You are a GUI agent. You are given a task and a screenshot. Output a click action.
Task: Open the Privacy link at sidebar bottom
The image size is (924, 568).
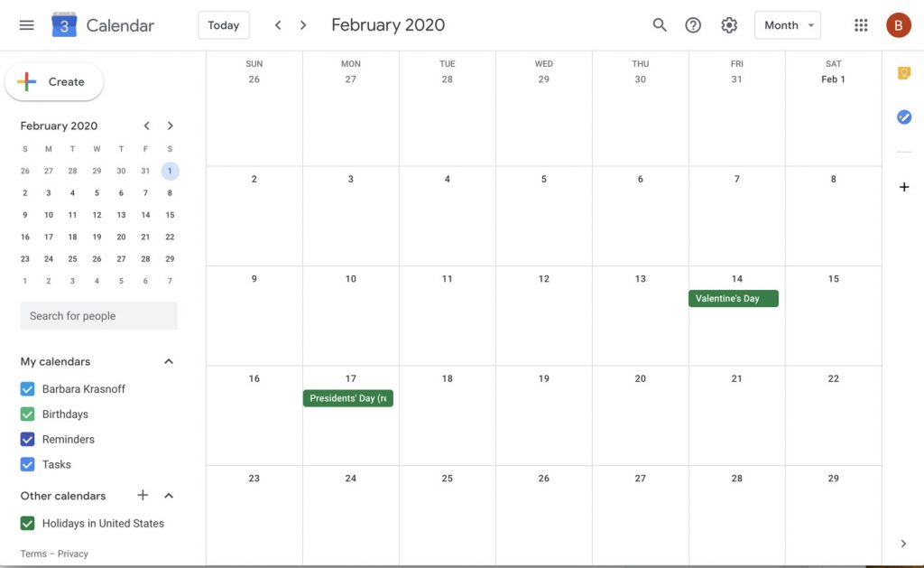coord(72,553)
